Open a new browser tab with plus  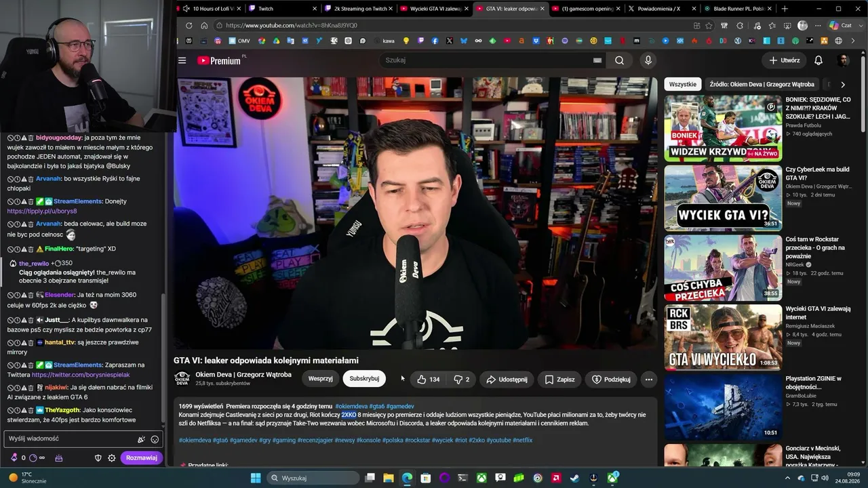click(x=785, y=9)
